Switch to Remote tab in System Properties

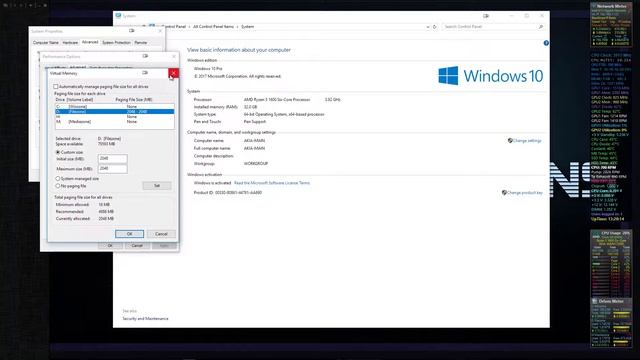pos(141,42)
